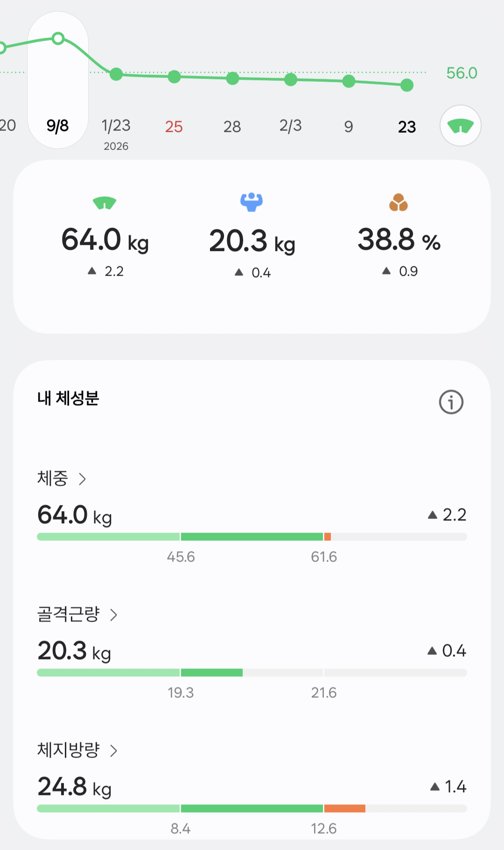Tap the brown body fat percentage icon
504x850 pixels.
399,202
